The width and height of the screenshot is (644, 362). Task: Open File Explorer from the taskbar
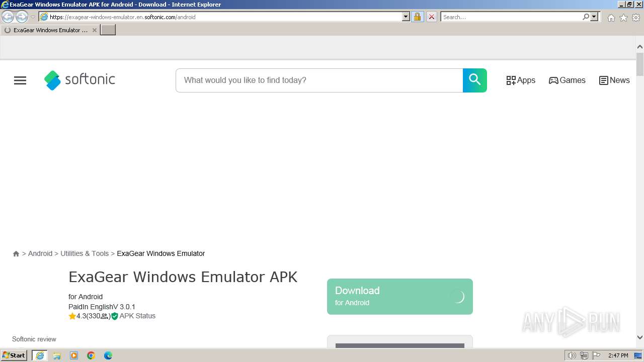click(57, 355)
